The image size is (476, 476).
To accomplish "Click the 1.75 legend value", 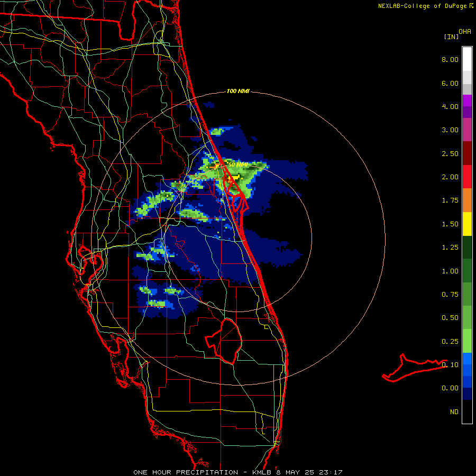I will (450, 200).
